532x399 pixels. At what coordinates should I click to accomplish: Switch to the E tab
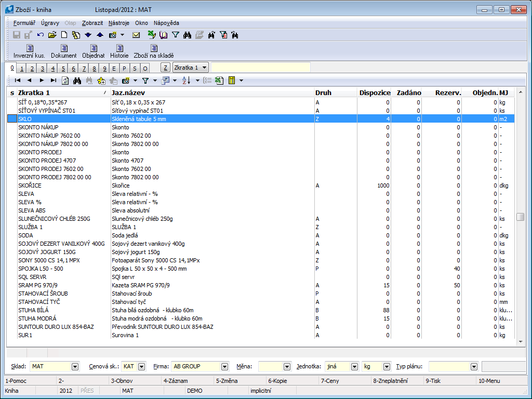pyautogui.click(x=114, y=69)
